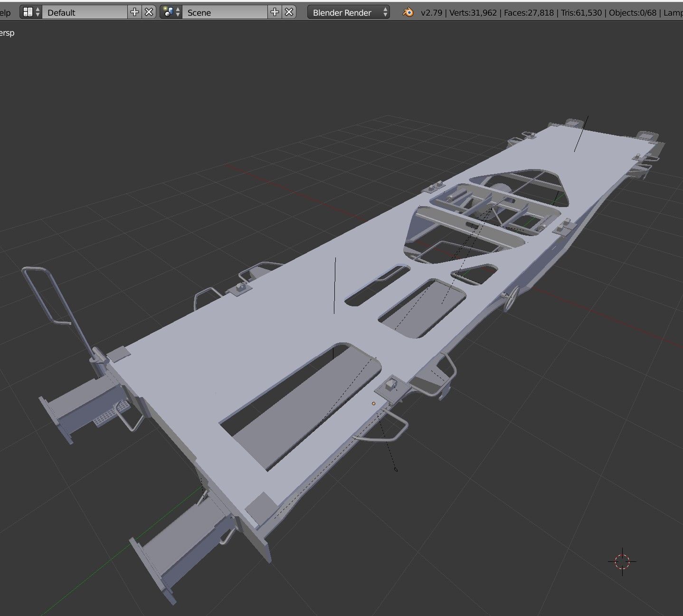Delete the Default screen layout

149,12
